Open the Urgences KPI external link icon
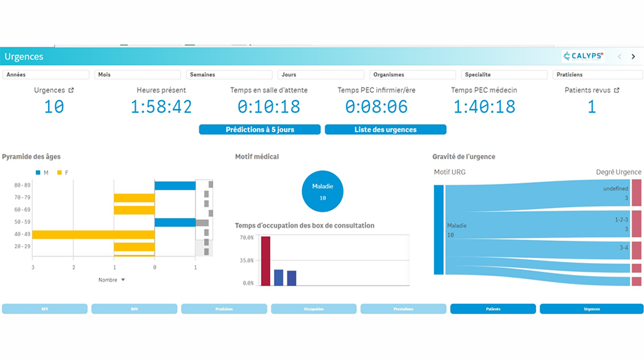644x361 pixels. point(71,91)
